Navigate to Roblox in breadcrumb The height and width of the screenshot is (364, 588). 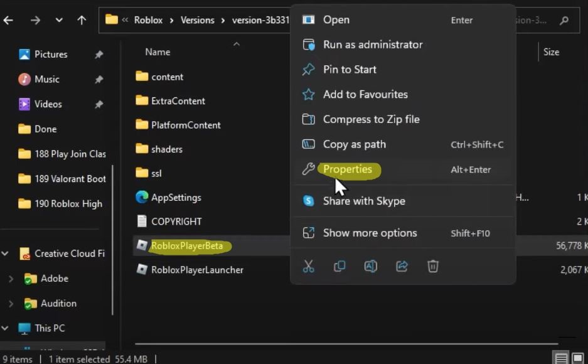click(149, 20)
